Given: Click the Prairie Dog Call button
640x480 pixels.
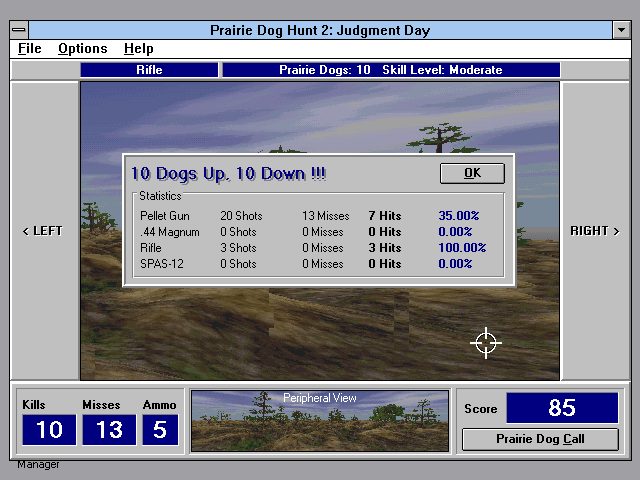Looking at the screenshot, I should click(x=540, y=439).
